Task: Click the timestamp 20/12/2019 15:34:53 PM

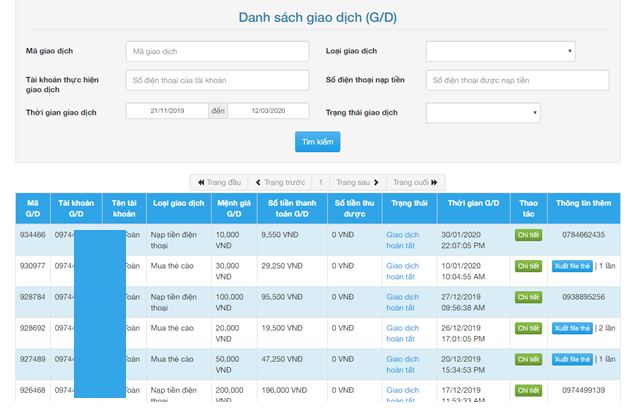Action: coord(463,365)
